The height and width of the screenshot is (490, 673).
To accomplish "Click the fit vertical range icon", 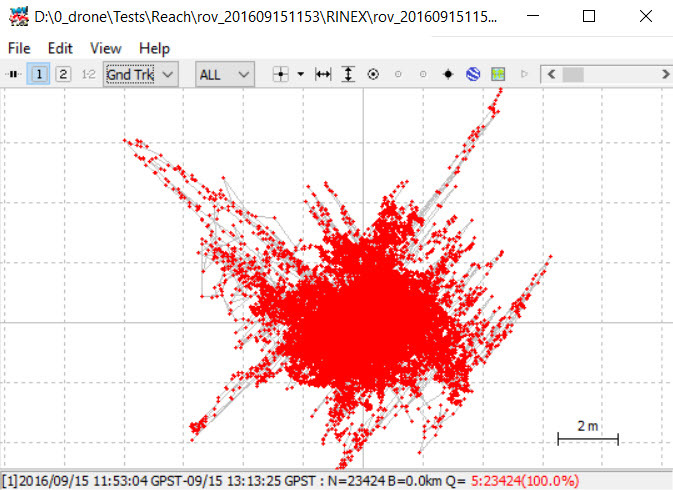I will [348, 74].
